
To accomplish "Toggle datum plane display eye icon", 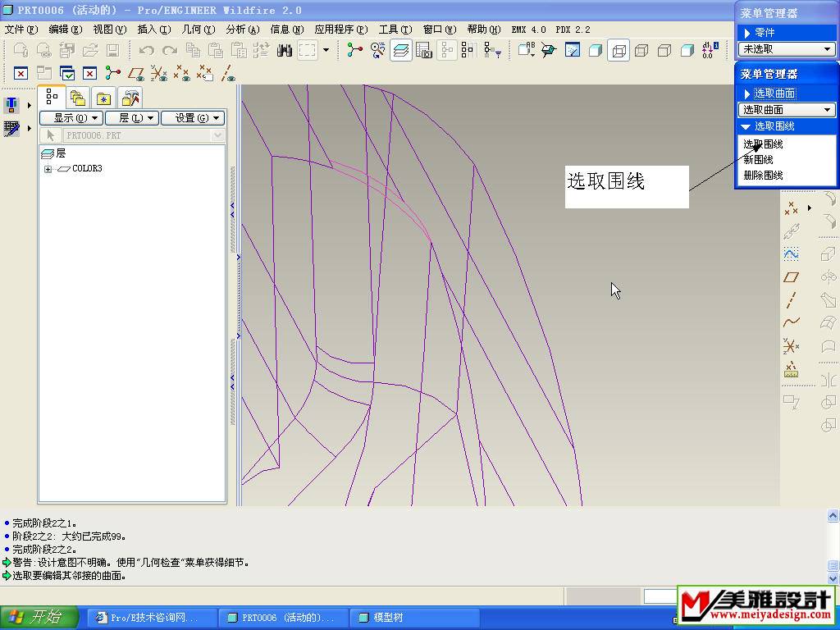I will click(x=136, y=73).
